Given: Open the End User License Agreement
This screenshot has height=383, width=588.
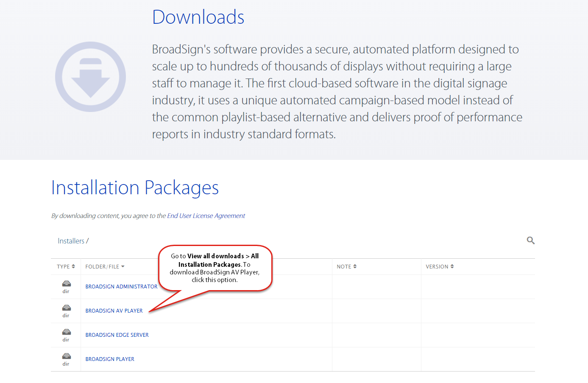Looking at the screenshot, I should [x=206, y=216].
